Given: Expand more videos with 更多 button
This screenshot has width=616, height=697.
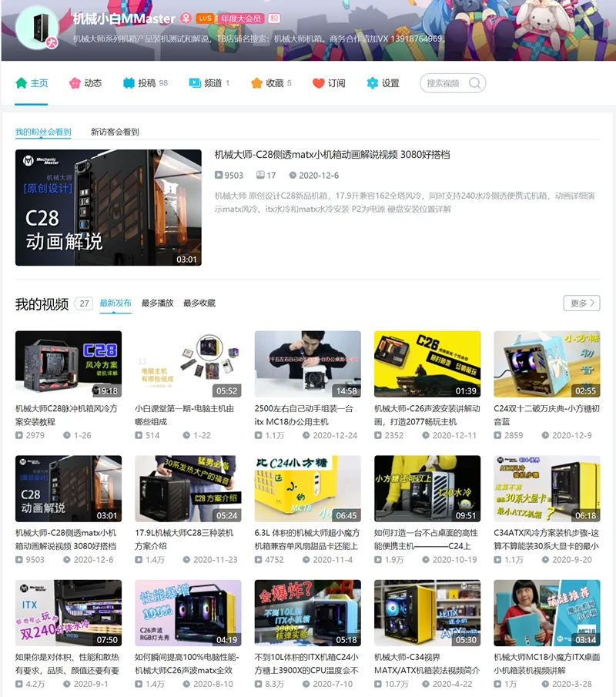Looking at the screenshot, I should [581, 303].
